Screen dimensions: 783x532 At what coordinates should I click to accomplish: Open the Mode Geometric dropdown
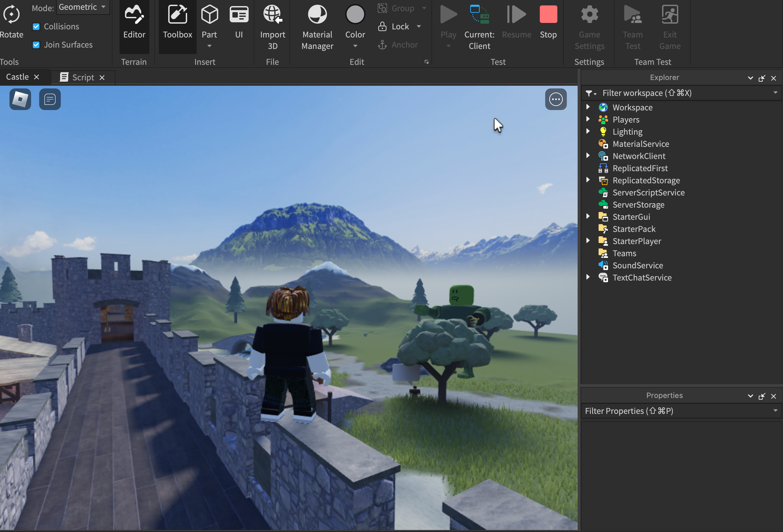click(83, 7)
